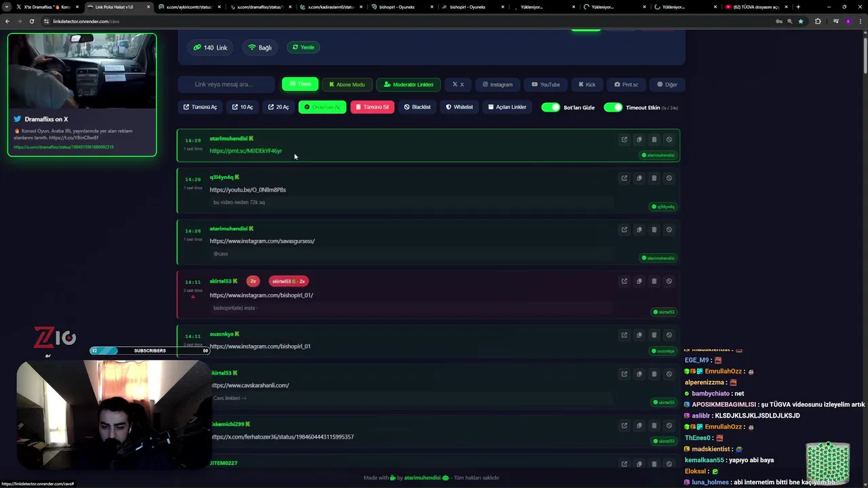Click the Yenile refresh button

303,47
